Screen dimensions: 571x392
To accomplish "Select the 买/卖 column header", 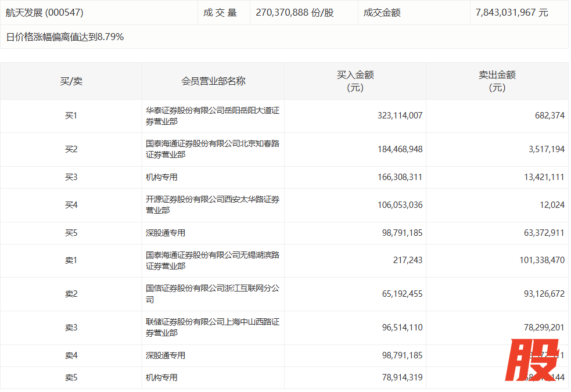I will click(71, 81).
